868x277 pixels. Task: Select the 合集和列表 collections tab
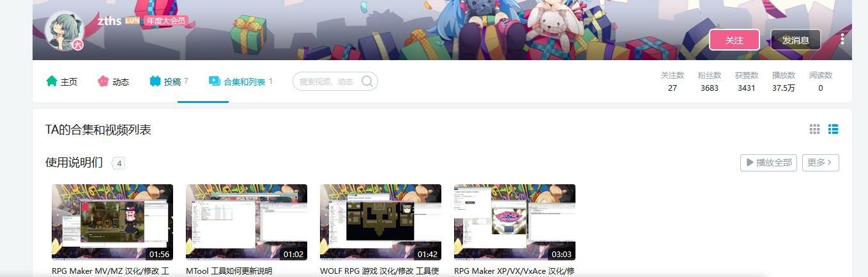[240, 81]
